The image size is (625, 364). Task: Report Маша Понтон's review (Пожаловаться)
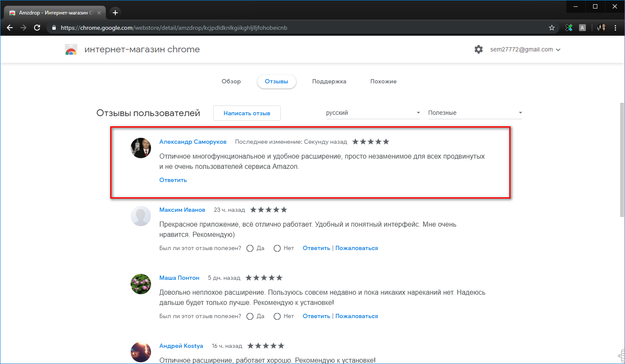pyautogui.click(x=357, y=316)
